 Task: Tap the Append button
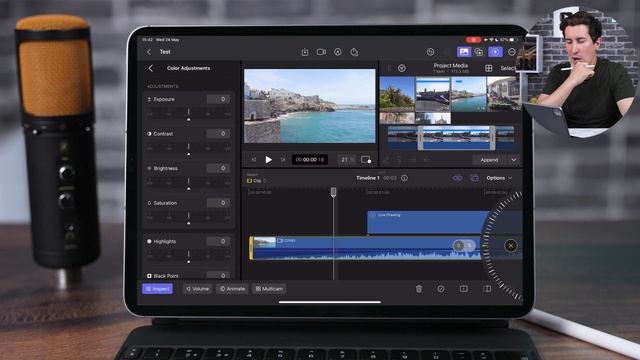point(489,160)
